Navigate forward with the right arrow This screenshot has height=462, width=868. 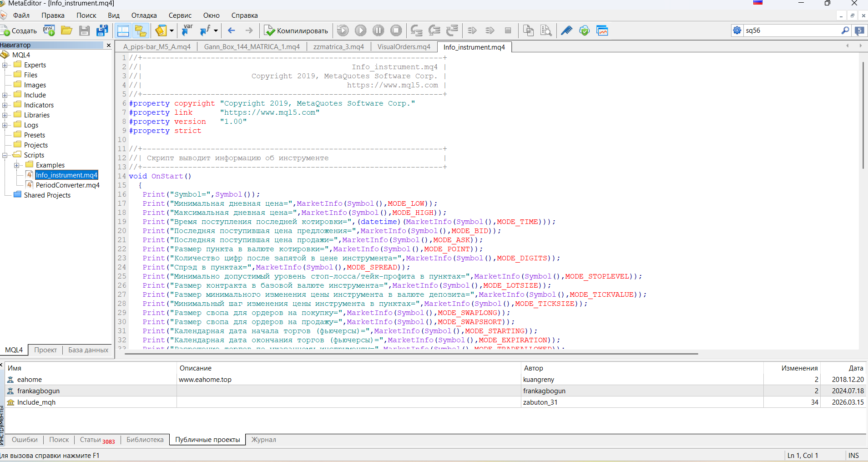pos(249,30)
